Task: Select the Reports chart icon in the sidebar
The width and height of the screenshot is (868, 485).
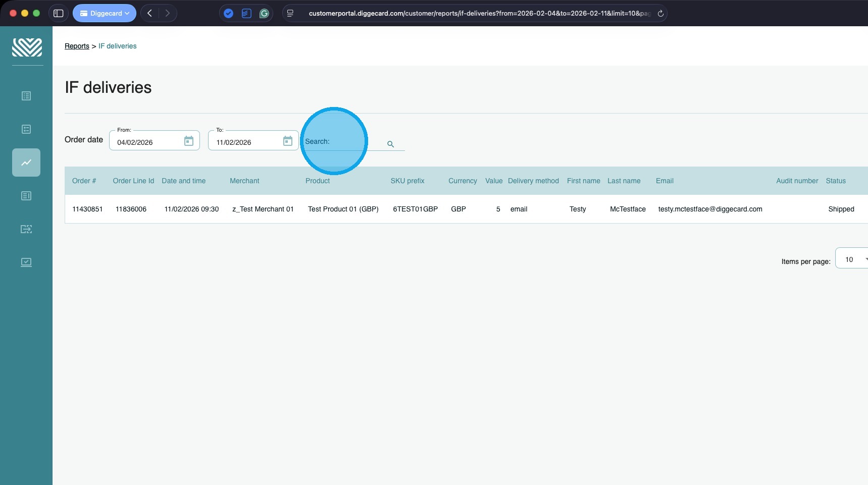Action: 26,163
